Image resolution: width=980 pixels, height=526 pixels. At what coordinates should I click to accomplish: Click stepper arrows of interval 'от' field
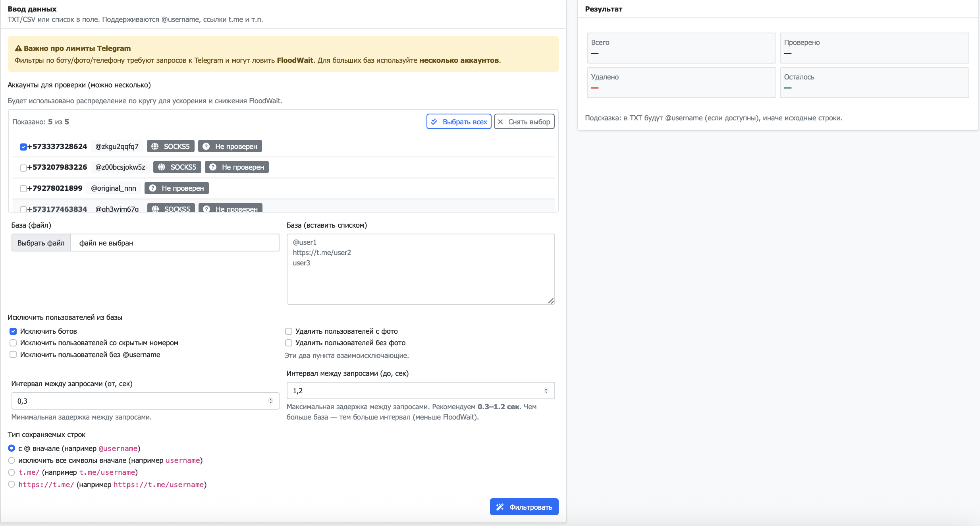tap(270, 401)
